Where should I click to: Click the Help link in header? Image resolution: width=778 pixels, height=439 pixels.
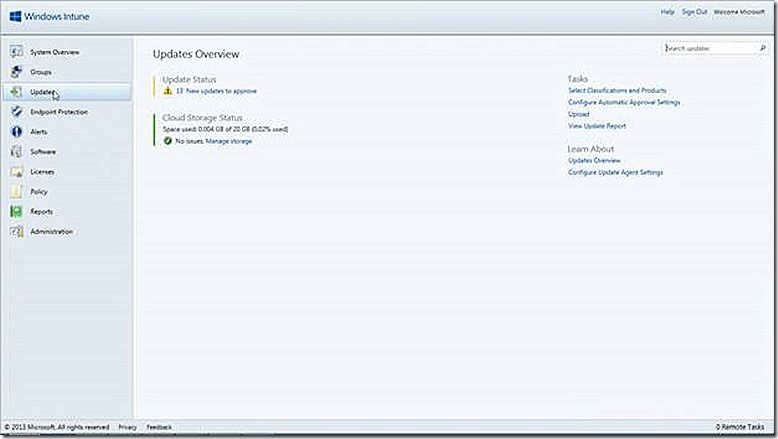[x=667, y=11]
